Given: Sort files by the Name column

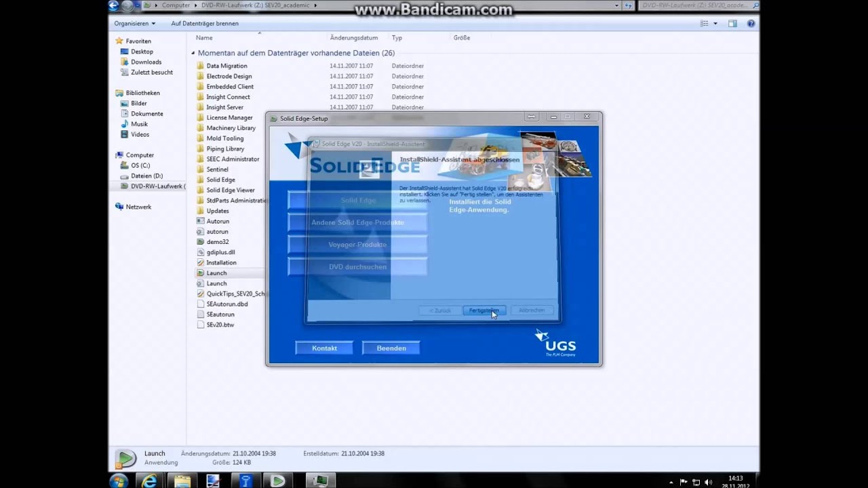Looking at the screenshot, I should pyautogui.click(x=204, y=38).
